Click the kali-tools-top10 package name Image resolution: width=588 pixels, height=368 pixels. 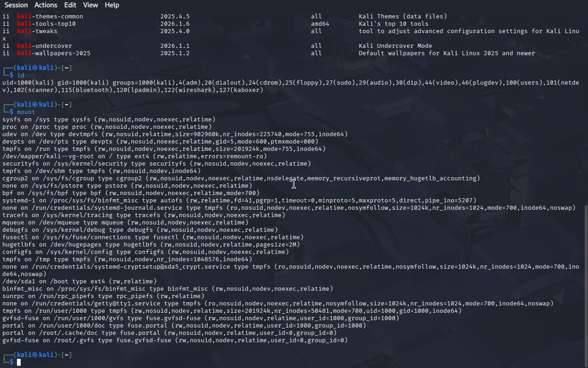46,24
